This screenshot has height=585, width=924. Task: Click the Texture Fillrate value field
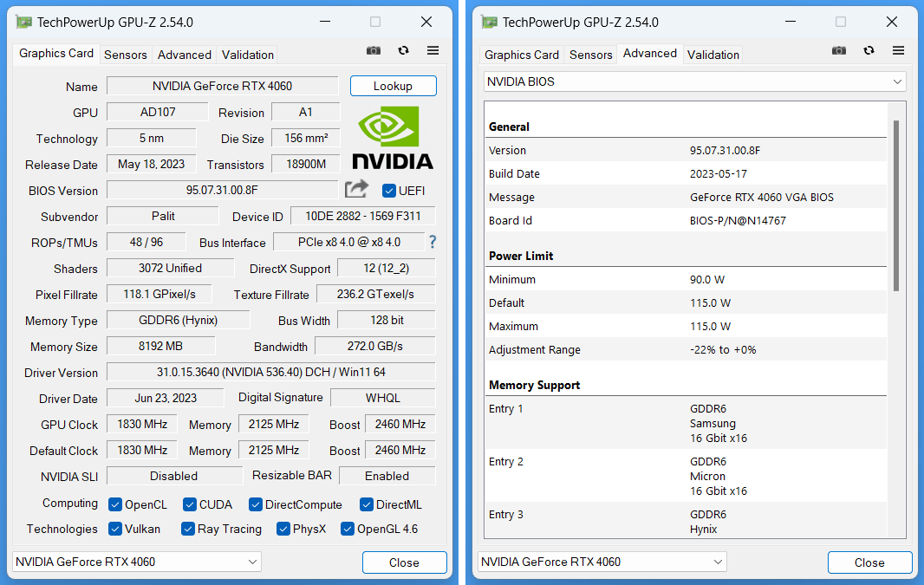click(x=376, y=295)
